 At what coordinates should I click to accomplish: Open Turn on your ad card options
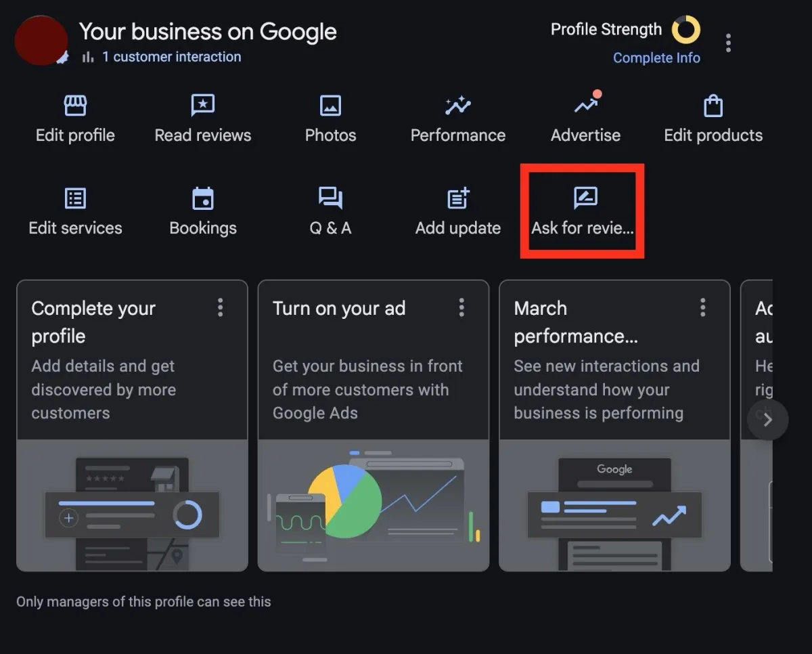click(461, 308)
